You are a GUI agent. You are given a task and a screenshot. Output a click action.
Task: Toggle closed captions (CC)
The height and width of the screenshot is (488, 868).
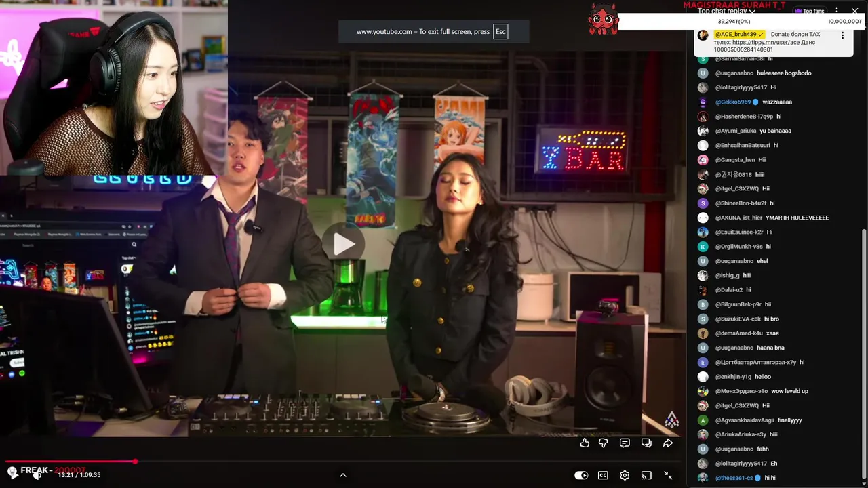pos(603,475)
